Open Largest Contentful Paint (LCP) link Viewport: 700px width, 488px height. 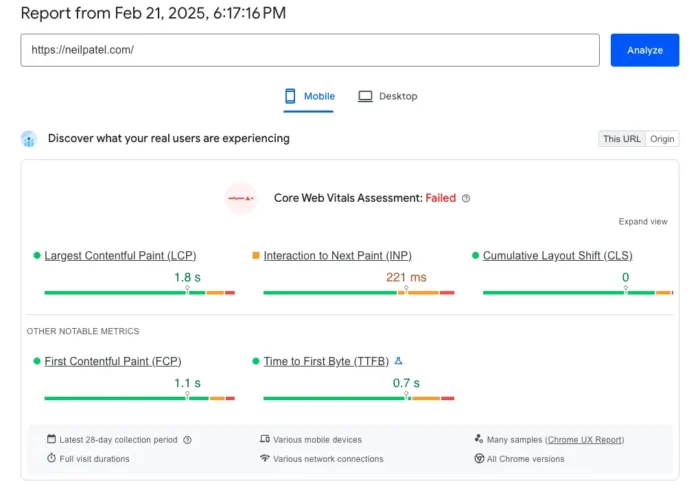[120, 255]
